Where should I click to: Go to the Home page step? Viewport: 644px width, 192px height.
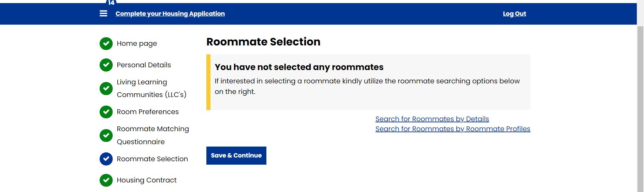[137, 44]
